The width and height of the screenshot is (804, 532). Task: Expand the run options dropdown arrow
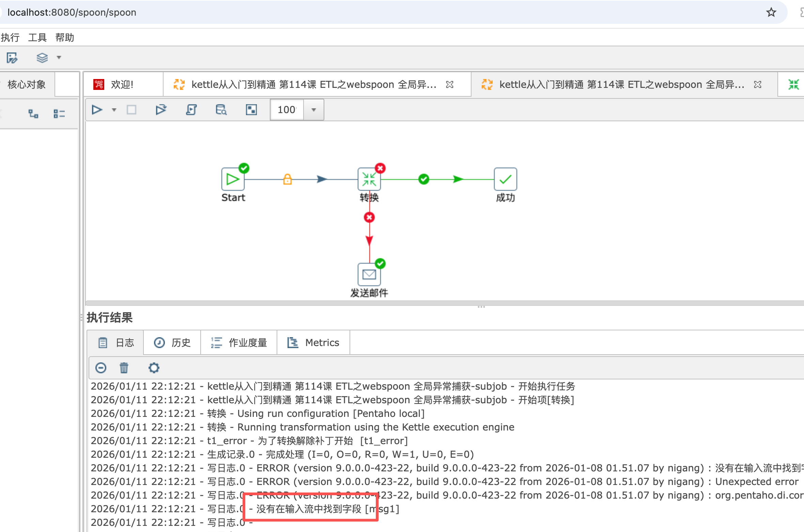[x=114, y=110]
